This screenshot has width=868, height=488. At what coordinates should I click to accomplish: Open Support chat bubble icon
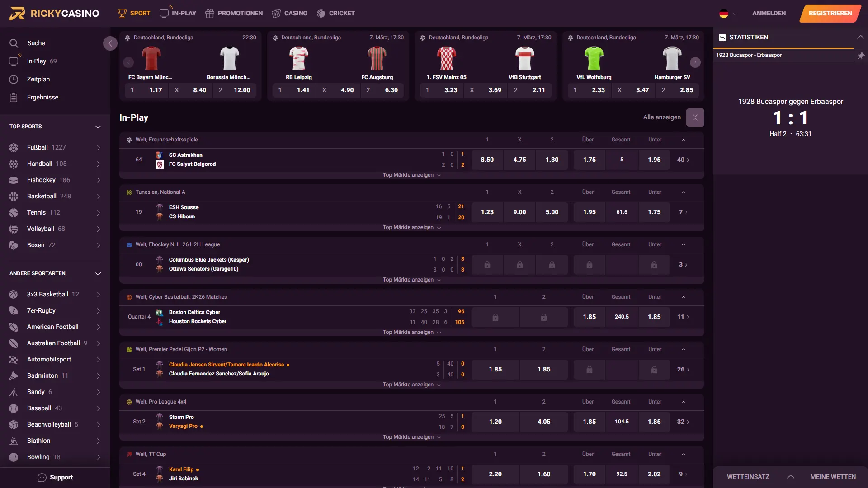42,478
